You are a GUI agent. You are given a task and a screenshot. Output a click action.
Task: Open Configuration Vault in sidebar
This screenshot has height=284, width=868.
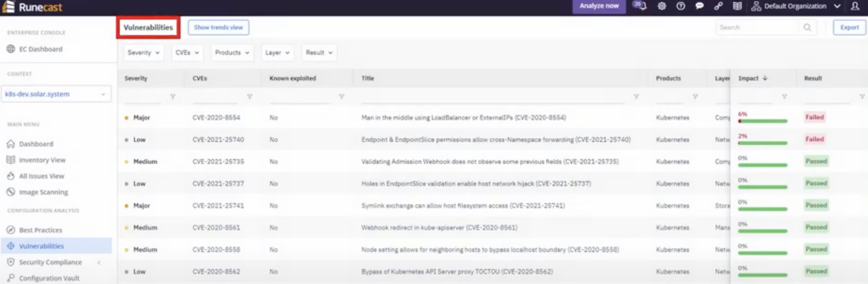click(x=49, y=278)
